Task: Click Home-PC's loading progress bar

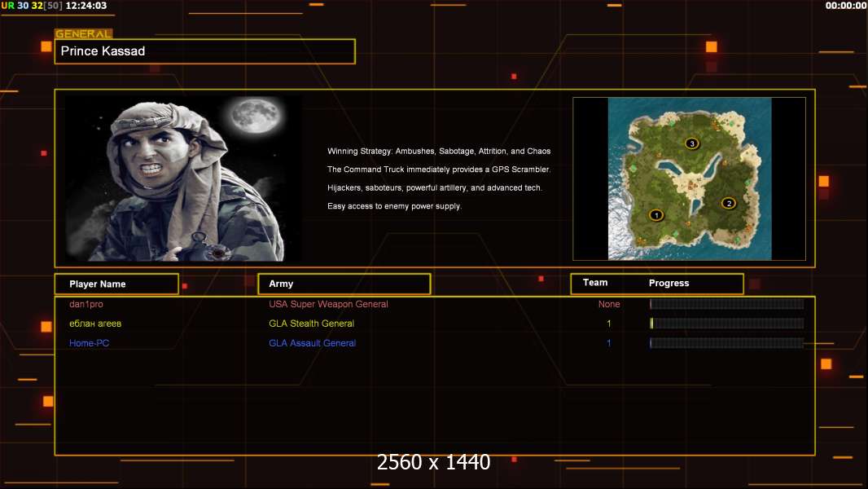Action: pyautogui.click(x=727, y=343)
